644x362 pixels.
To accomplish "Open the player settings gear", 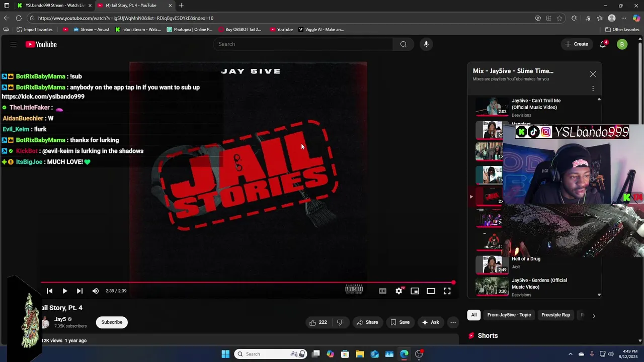I will coord(399,291).
